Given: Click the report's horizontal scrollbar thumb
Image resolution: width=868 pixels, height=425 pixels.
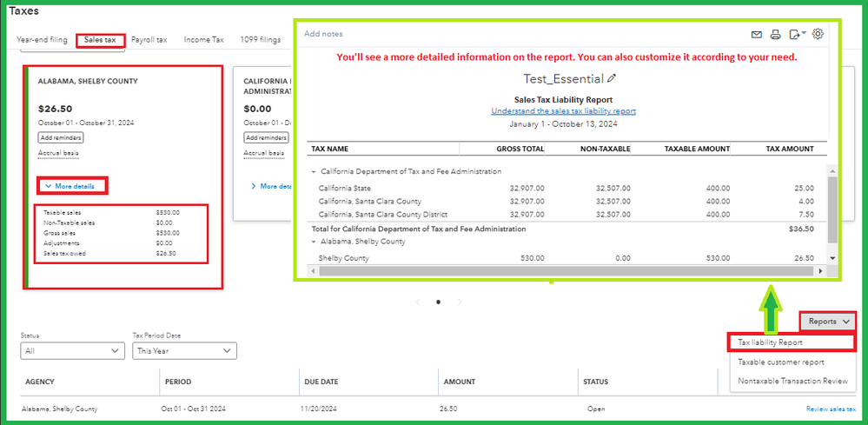Looking at the screenshot, I should pos(567,271).
